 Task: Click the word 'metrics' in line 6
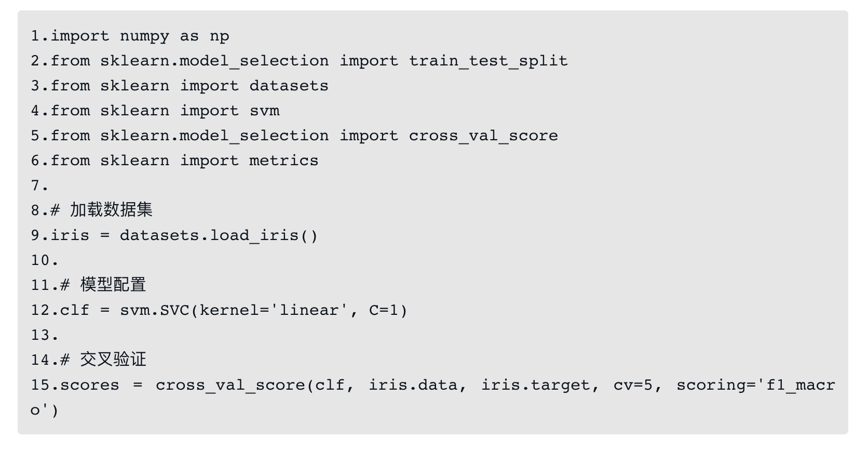pyautogui.click(x=283, y=161)
